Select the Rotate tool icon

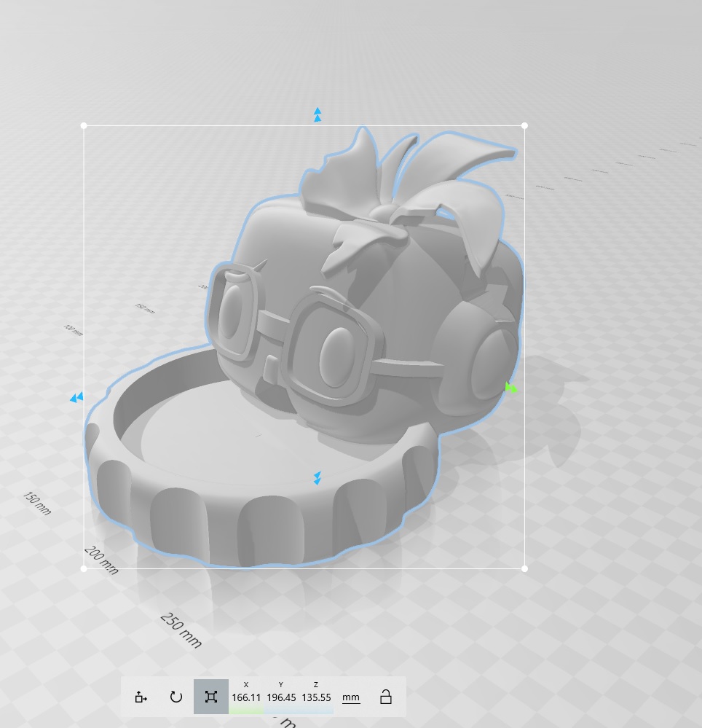tap(175, 697)
